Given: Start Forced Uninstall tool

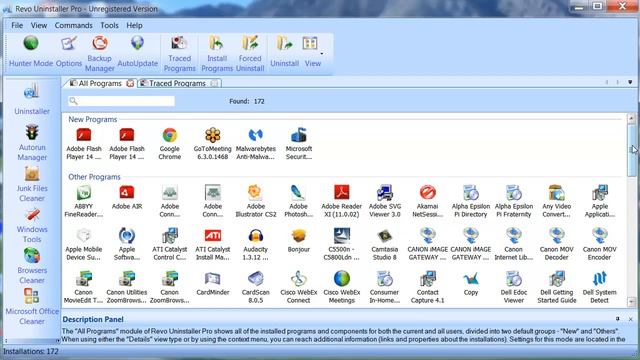Looking at the screenshot, I should (x=250, y=54).
